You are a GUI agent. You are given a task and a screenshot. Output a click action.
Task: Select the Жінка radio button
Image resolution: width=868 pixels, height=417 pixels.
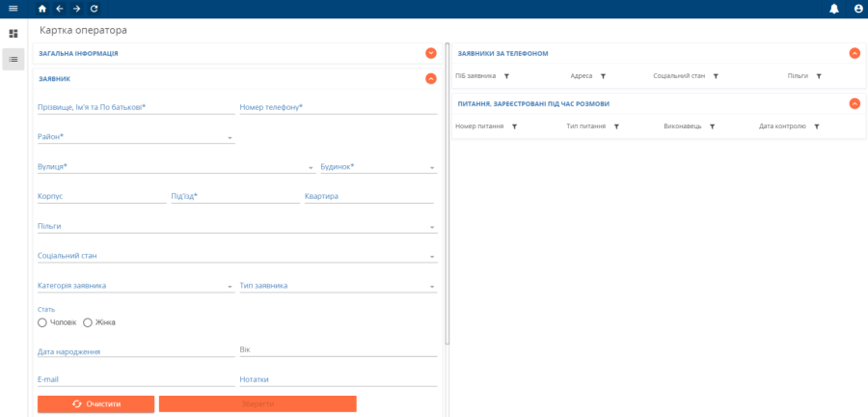click(x=88, y=322)
